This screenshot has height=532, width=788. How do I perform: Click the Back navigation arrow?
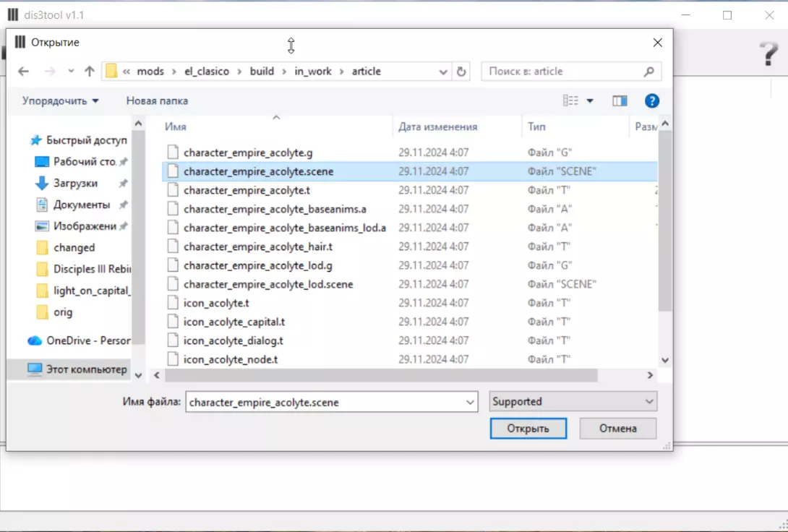(x=23, y=72)
